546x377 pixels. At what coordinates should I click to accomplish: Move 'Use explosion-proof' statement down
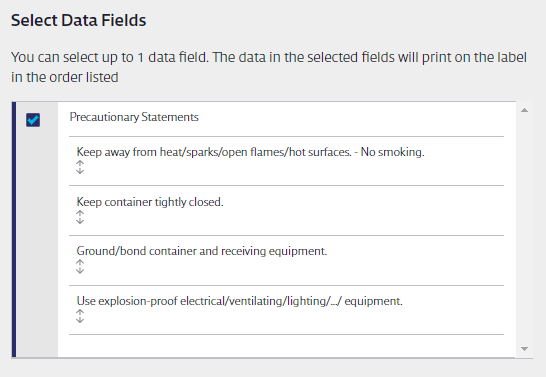80,320
